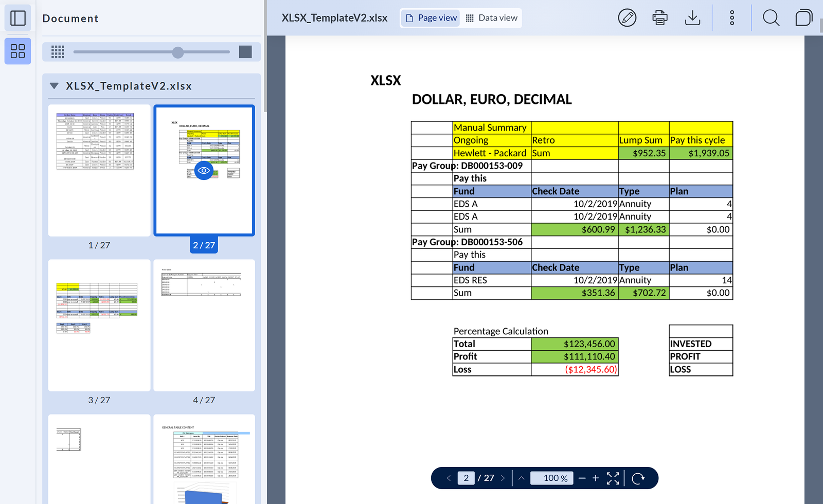Switch to Data view tab
This screenshot has width=823, height=504.
click(x=491, y=18)
